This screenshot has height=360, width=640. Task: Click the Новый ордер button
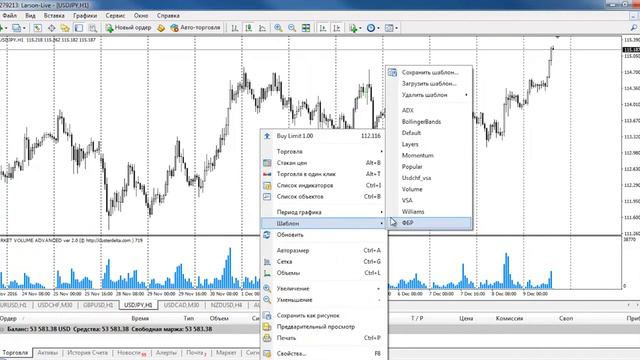(x=128, y=28)
